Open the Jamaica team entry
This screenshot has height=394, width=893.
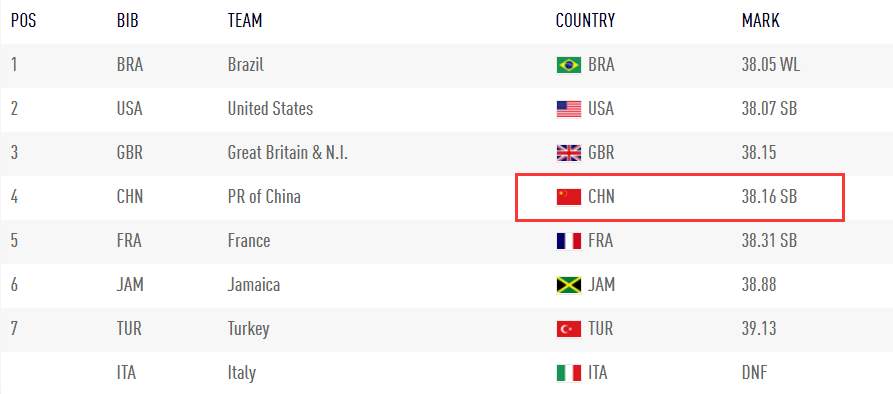point(253,285)
